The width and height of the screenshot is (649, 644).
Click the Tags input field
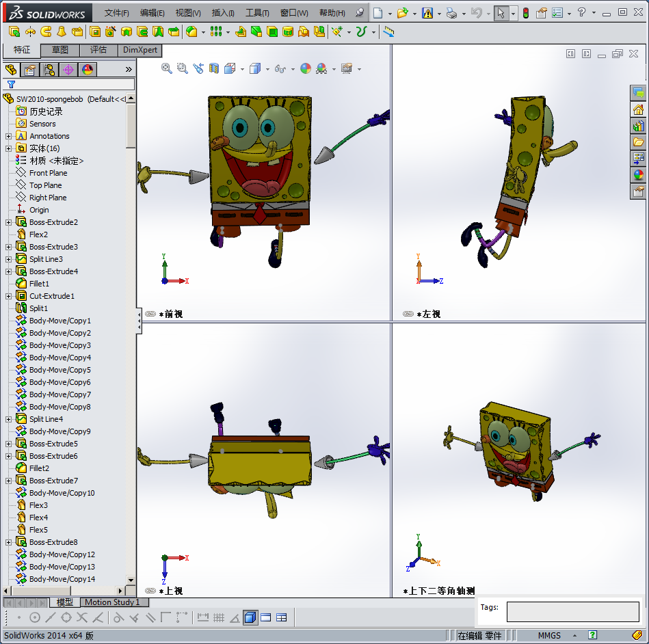coord(573,612)
